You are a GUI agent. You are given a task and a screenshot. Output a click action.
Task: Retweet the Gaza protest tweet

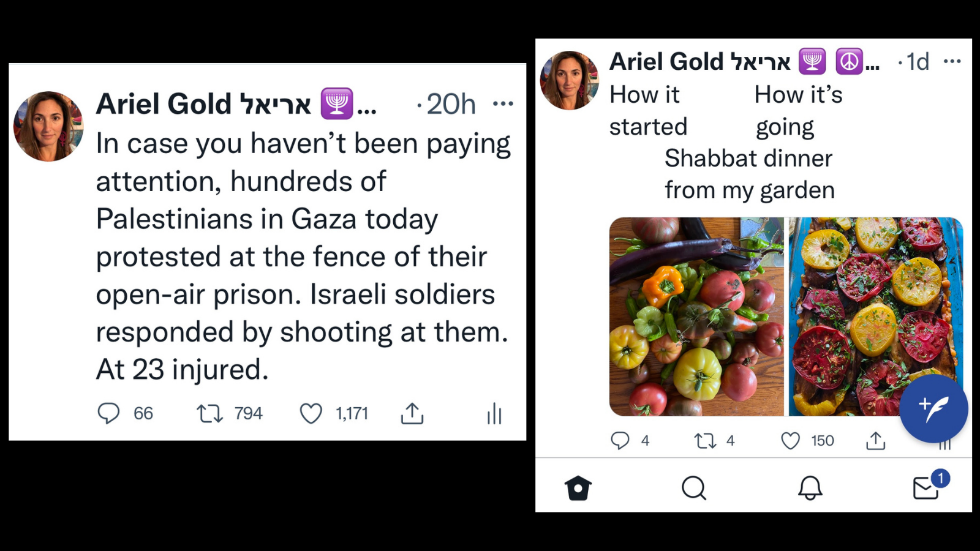209,414
